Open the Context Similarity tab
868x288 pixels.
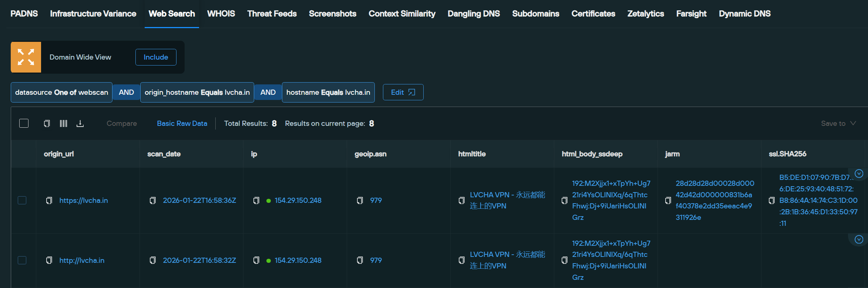click(x=402, y=14)
